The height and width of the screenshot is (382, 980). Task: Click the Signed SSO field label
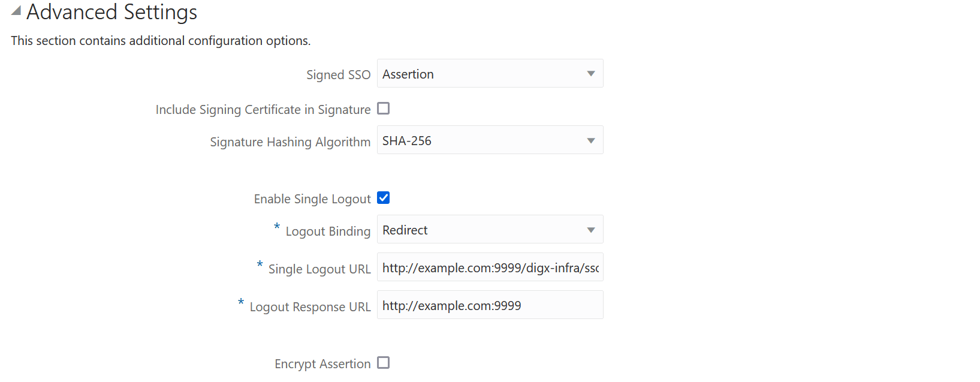[x=338, y=74]
